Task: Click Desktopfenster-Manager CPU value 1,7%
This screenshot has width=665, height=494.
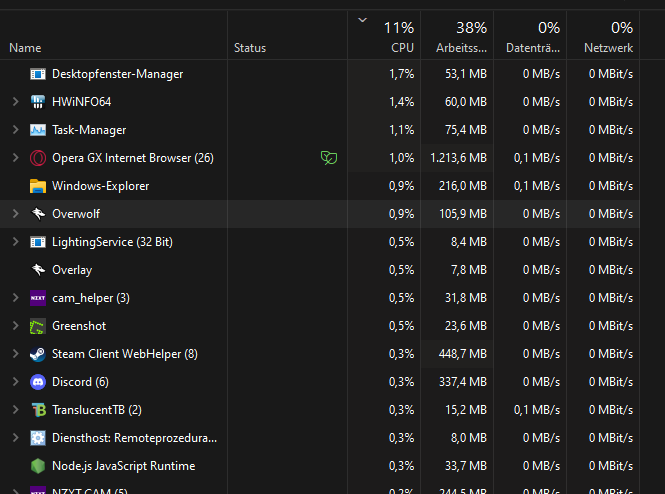Action: [401, 74]
